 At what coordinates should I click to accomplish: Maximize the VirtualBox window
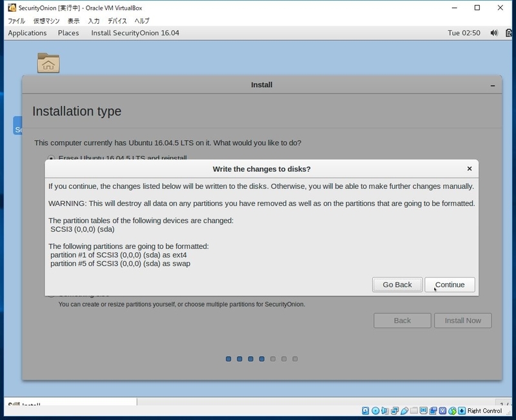477,8
